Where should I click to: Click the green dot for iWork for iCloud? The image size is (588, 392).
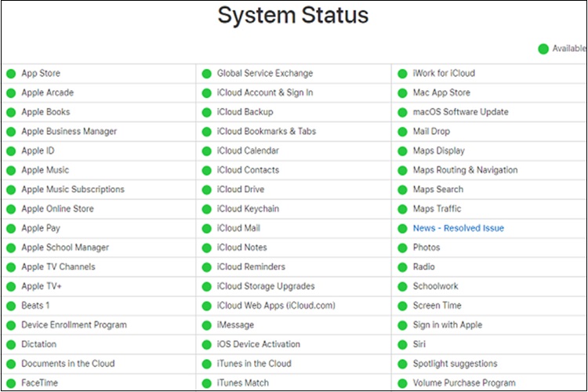(x=402, y=74)
